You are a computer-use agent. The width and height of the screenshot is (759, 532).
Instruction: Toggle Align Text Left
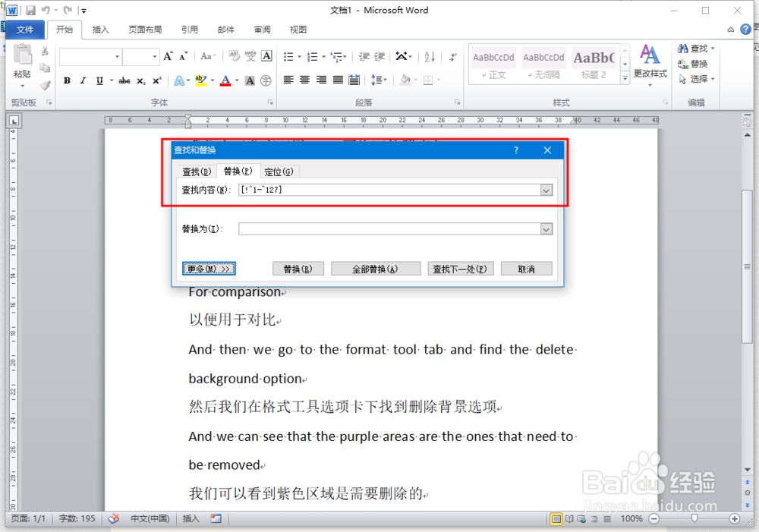tap(288, 80)
